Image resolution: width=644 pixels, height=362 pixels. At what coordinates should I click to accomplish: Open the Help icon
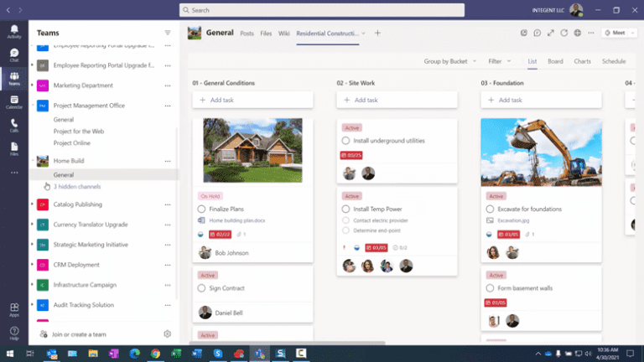coord(14,333)
